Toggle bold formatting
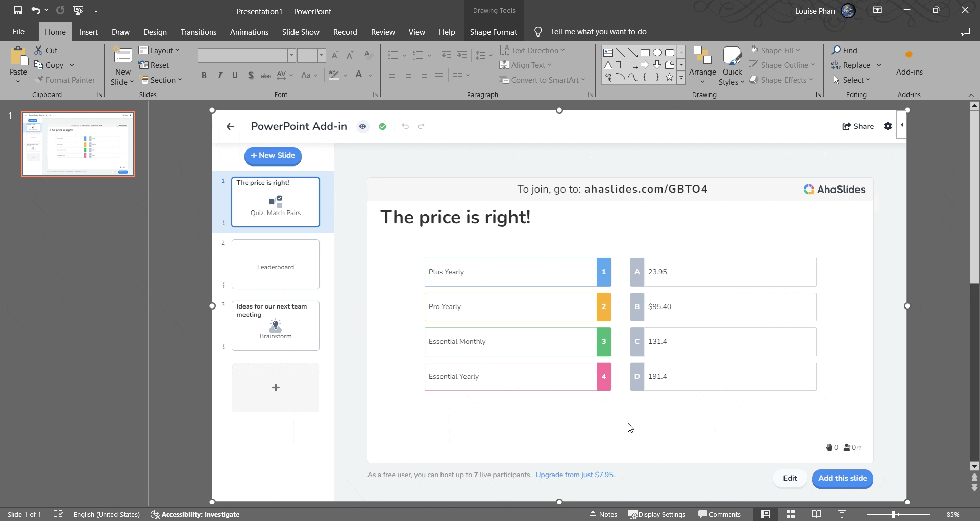 (x=204, y=75)
